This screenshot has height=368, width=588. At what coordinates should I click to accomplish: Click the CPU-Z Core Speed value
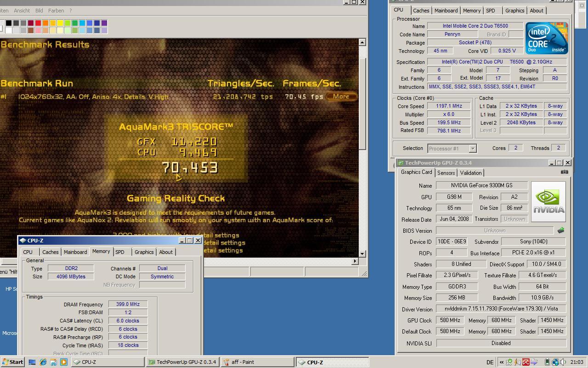click(x=449, y=106)
